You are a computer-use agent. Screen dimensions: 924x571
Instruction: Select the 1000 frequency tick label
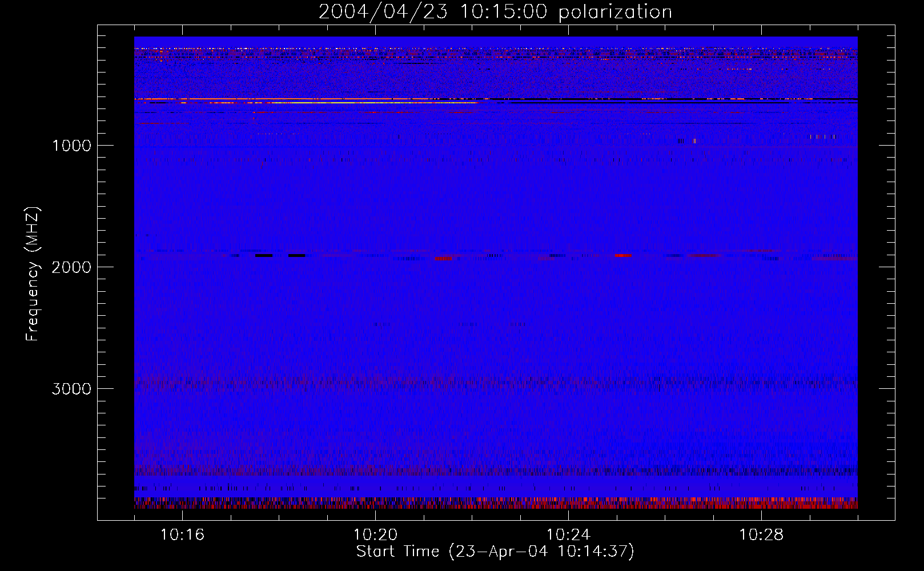coord(71,146)
